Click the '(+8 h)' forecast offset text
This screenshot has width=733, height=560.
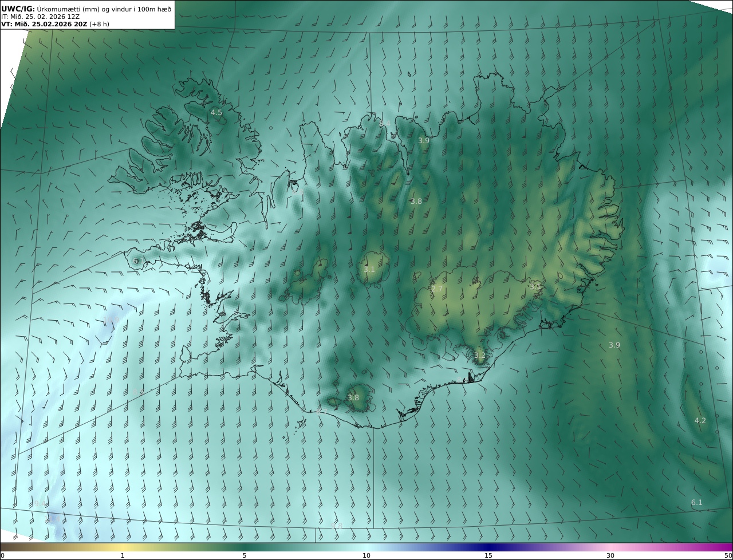[x=99, y=24]
